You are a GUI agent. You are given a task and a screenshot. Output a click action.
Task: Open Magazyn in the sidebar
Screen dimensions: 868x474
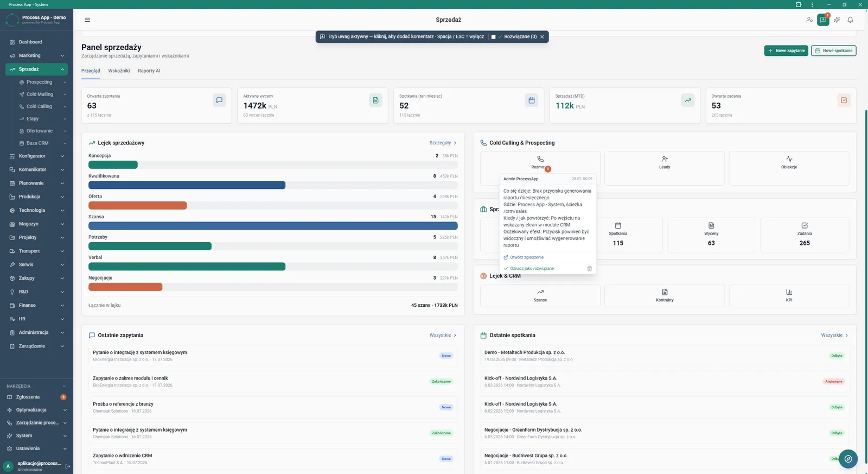(x=36, y=224)
